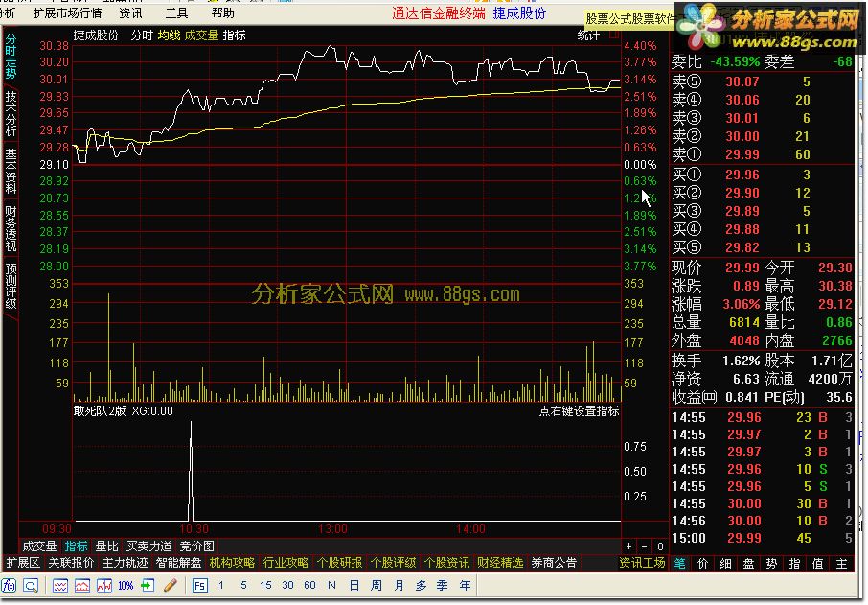Select the first wave chart icon in toolbar
Image resolution: width=868 pixels, height=605 pixels.
tap(60, 585)
